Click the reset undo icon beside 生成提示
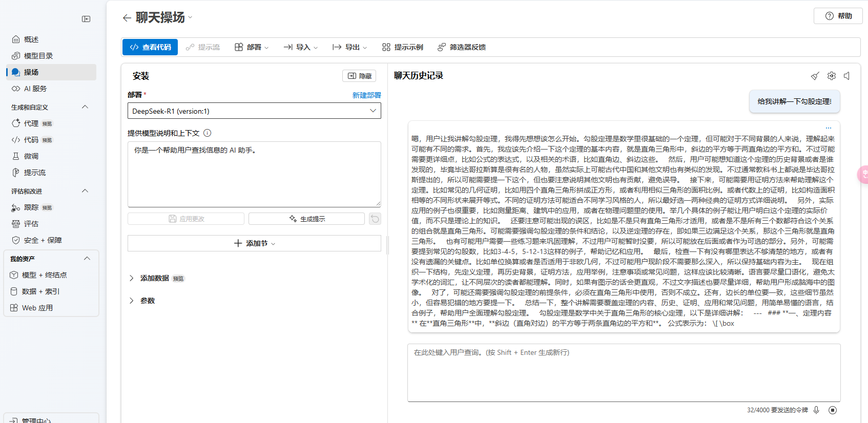The image size is (868, 423). [x=375, y=219]
